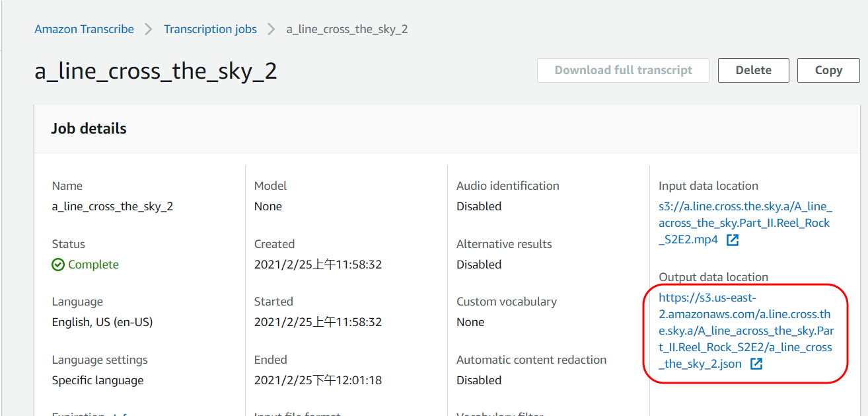
Task: Click the Copy button
Action: [x=828, y=70]
